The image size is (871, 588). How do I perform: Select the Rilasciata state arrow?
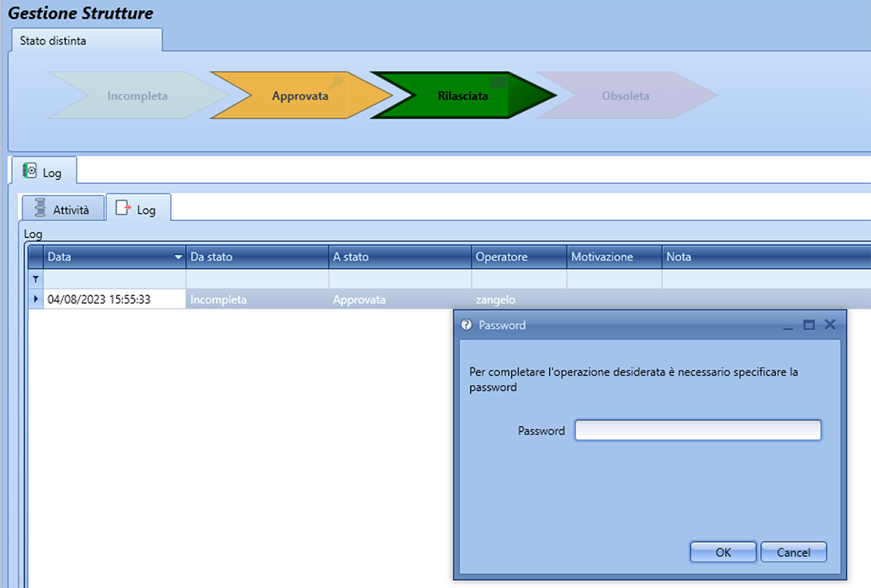(462, 96)
